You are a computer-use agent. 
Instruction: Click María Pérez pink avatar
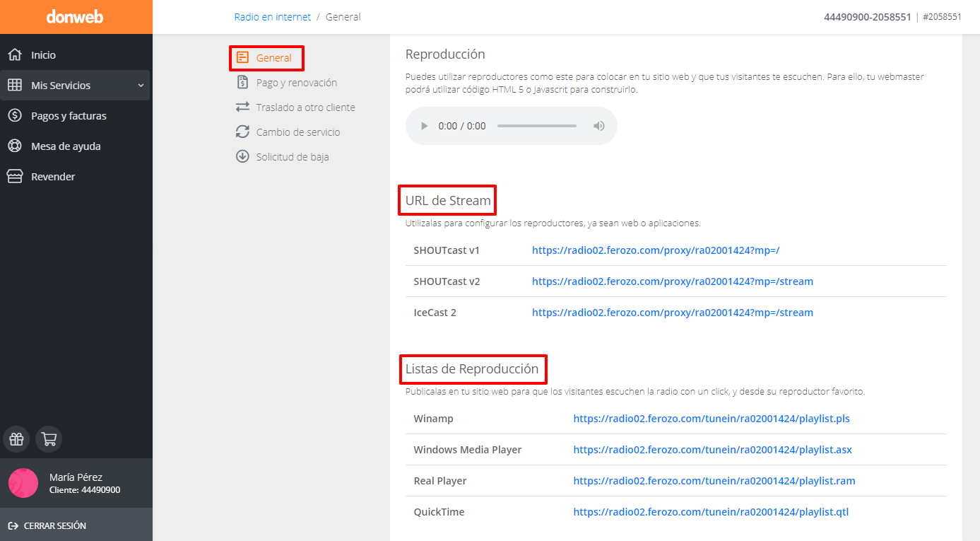[x=23, y=483]
